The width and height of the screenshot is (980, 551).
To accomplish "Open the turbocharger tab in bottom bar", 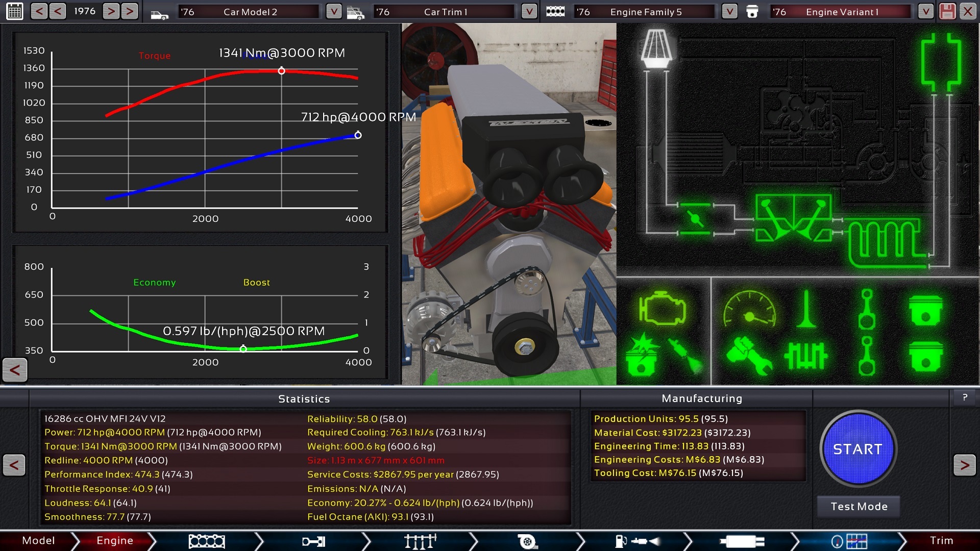I will click(x=527, y=541).
